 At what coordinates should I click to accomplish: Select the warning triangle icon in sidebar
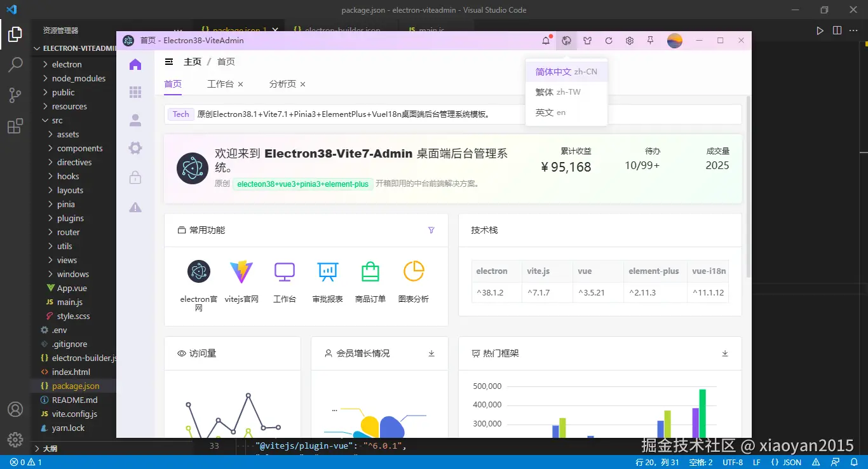tap(135, 207)
